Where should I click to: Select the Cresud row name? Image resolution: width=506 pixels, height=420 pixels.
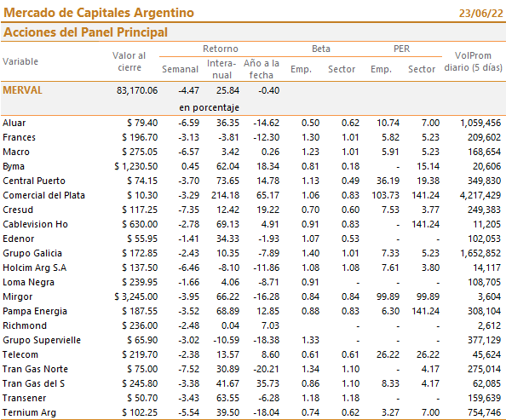18,210
